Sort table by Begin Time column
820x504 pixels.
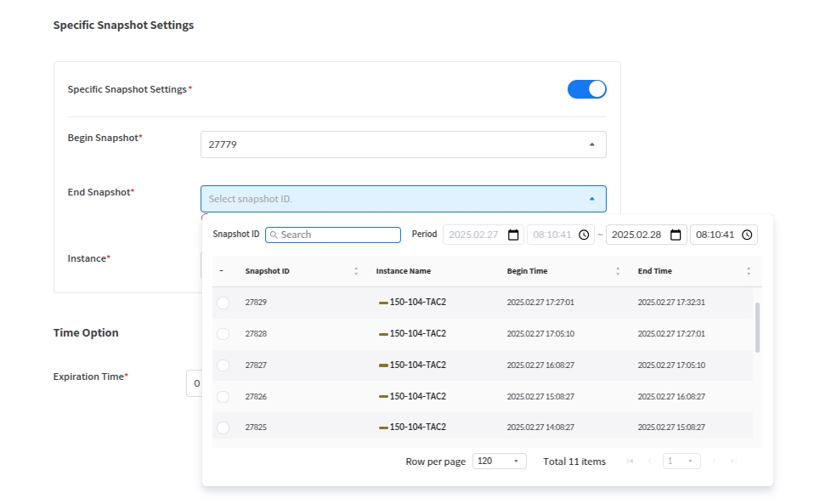(x=618, y=271)
